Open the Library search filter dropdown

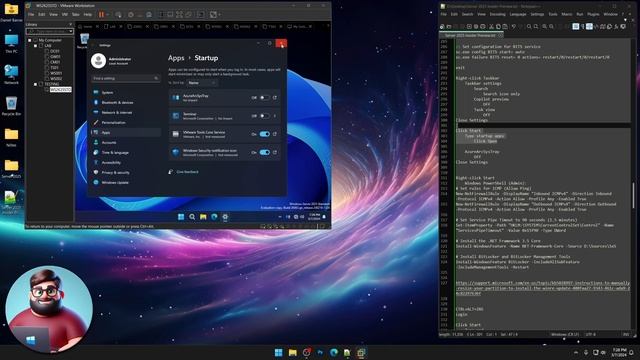coord(71,31)
